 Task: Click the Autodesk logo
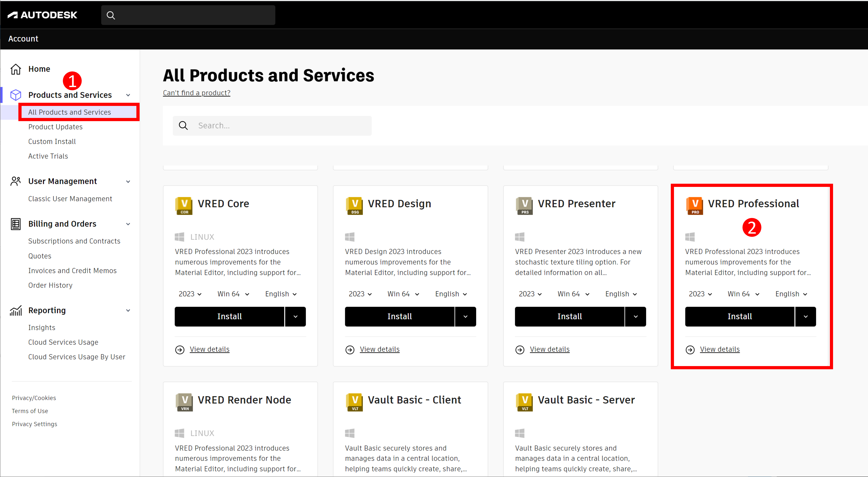pyautogui.click(x=42, y=15)
